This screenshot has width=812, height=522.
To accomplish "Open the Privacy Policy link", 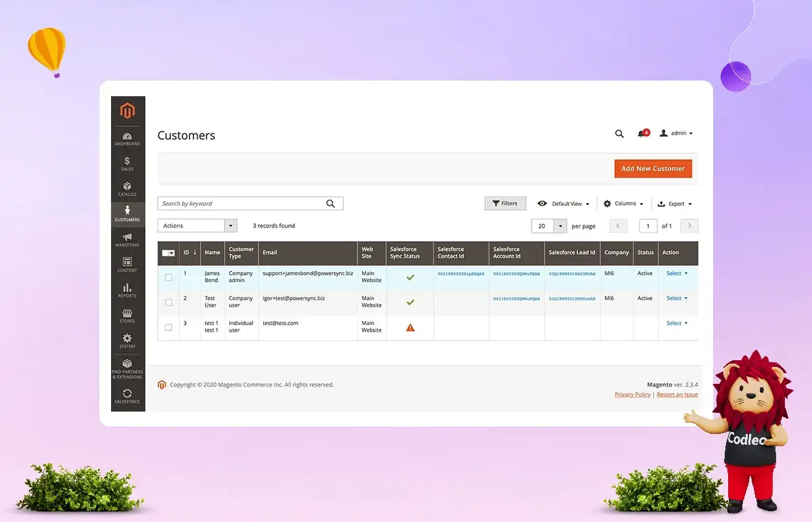I will click(x=633, y=395).
